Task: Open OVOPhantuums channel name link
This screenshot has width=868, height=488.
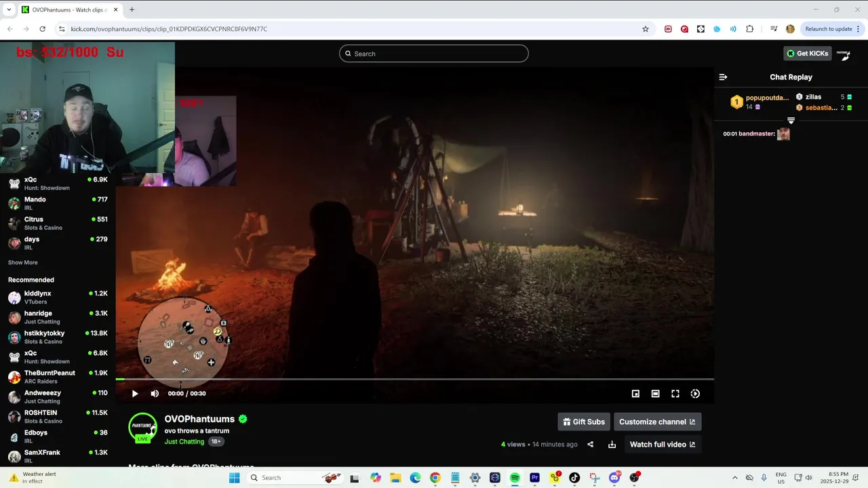Action: tap(199, 419)
